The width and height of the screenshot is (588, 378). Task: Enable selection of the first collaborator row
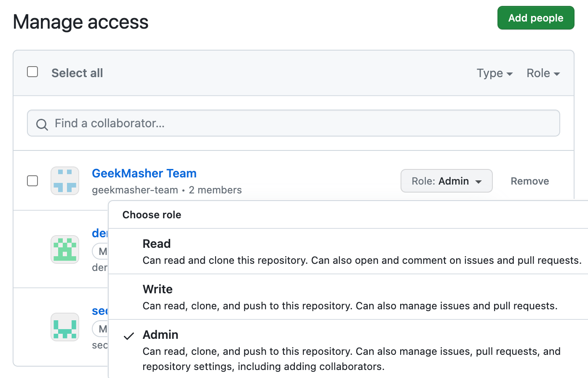[32, 181]
